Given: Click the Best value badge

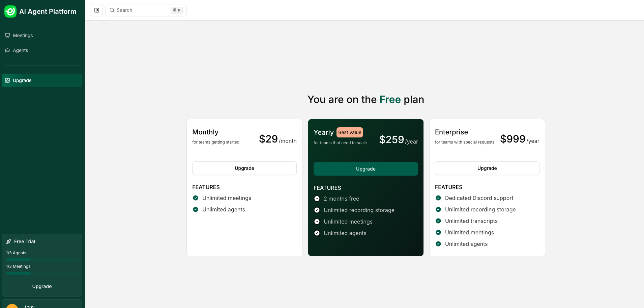Looking at the screenshot, I should click(350, 132).
